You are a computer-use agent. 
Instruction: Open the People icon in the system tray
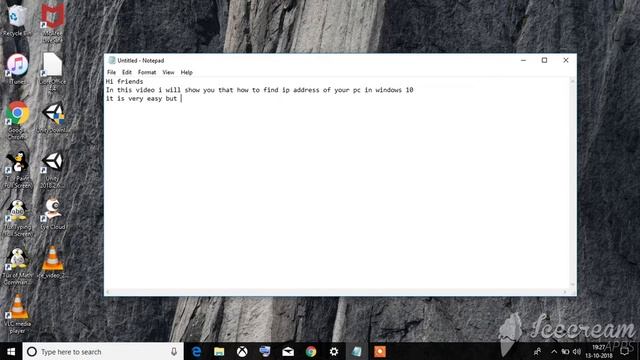tap(538, 351)
